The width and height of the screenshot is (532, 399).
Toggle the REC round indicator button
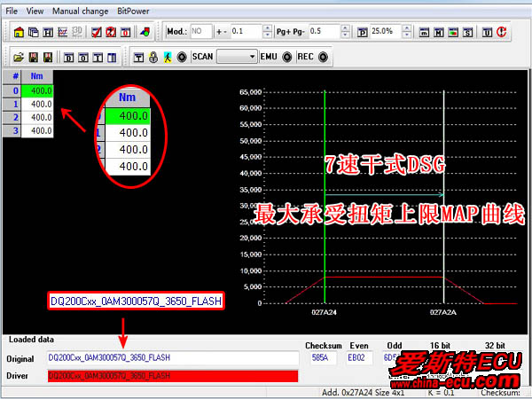[x=322, y=57]
